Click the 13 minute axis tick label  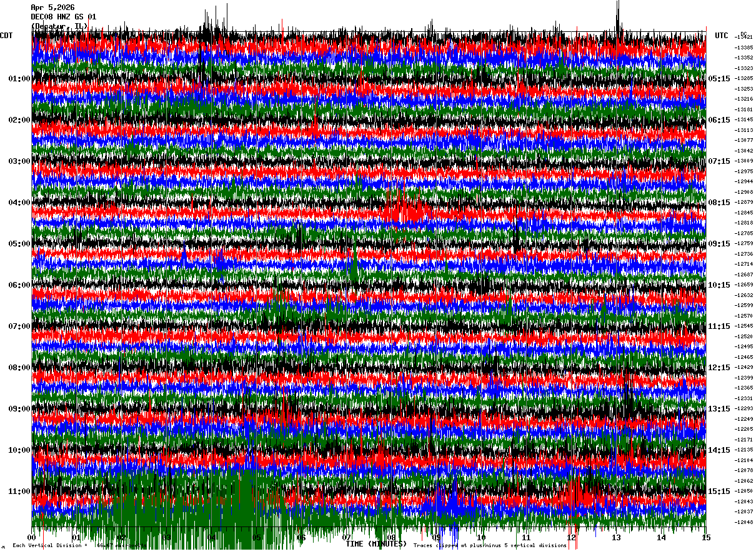click(616, 537)
